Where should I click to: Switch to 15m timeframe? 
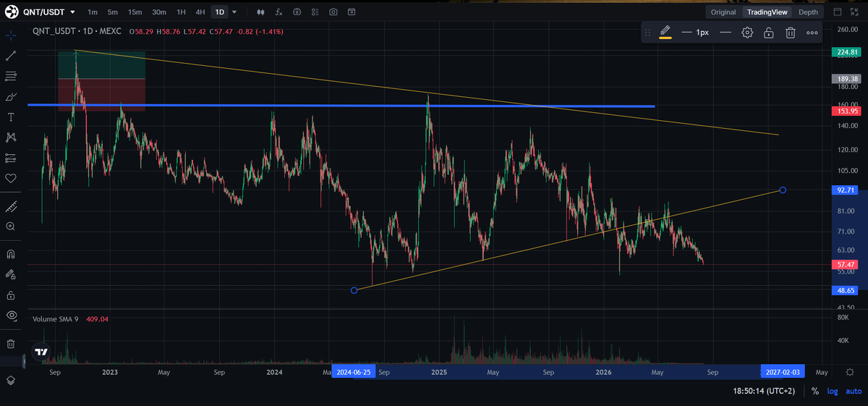click(x=135, y=12)
